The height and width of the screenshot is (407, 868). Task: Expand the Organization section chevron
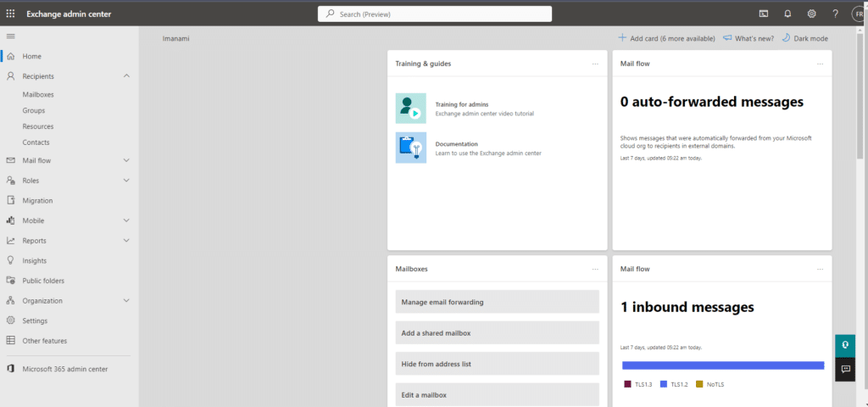click(x=126, y=301)
